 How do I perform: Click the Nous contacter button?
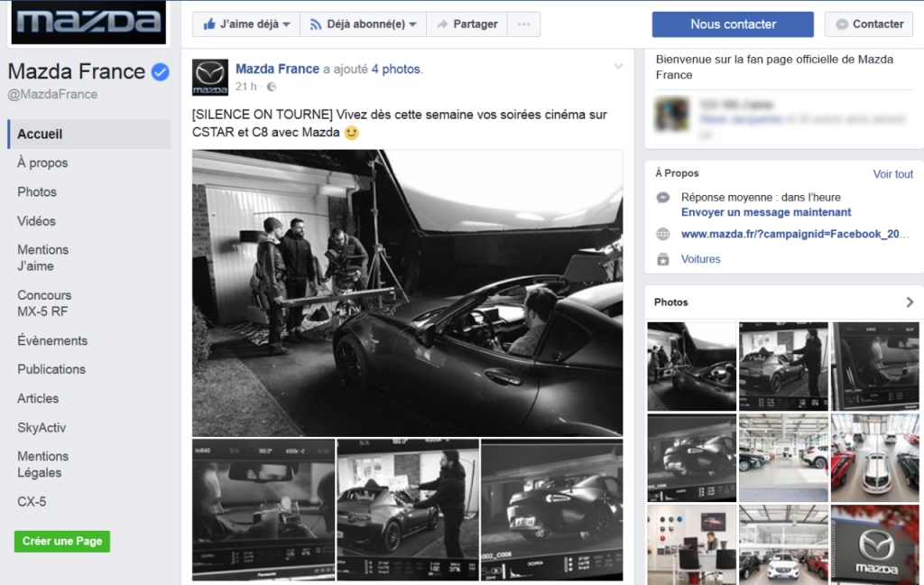click(x=733, y=24)
